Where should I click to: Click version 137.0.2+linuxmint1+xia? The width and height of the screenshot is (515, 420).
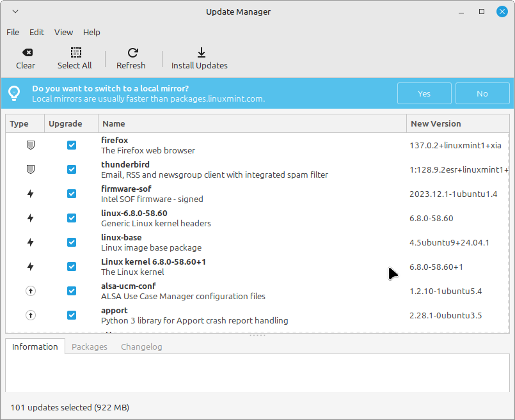pos(456,145)
